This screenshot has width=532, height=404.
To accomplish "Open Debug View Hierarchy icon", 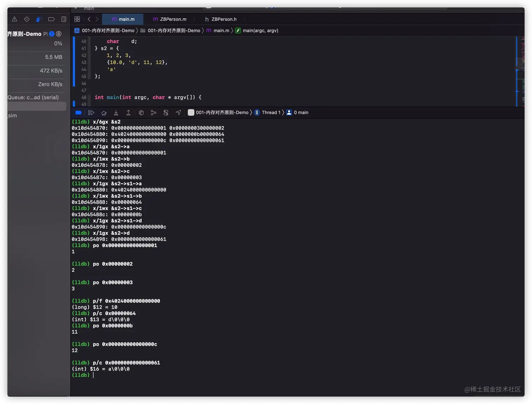I will pyautogui.click(x=141, y=113).
